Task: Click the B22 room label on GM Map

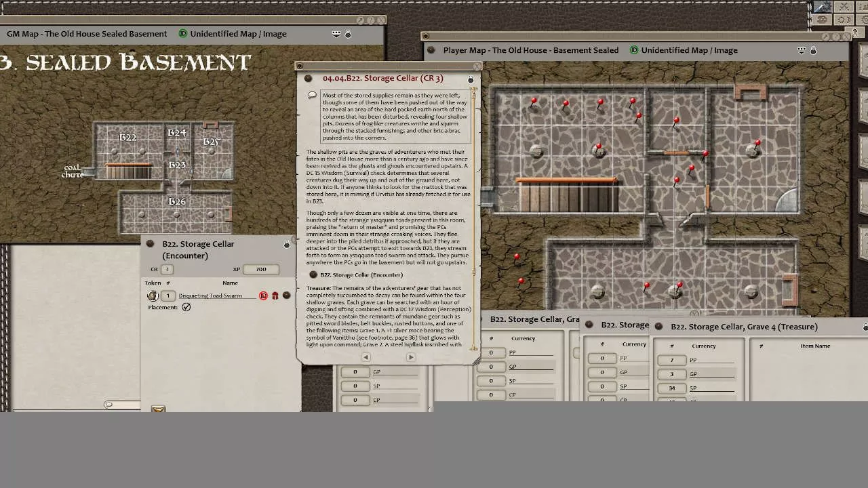Action: [127, 138]
